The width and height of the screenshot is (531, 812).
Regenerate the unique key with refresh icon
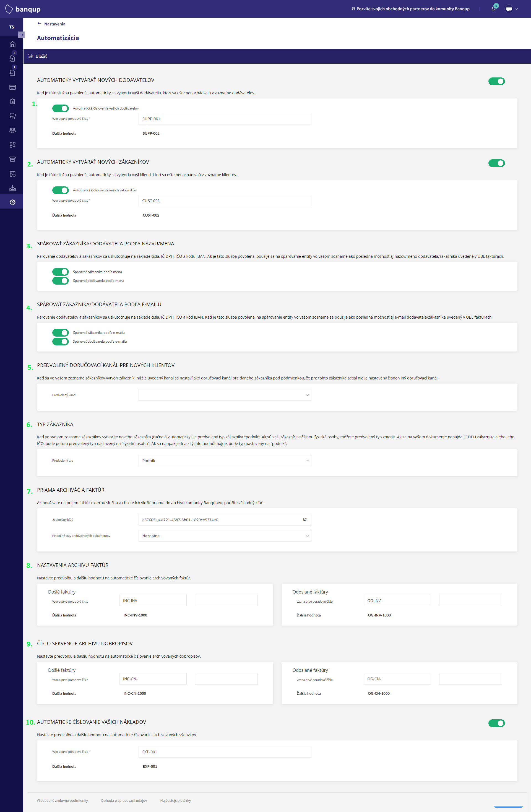305,520
